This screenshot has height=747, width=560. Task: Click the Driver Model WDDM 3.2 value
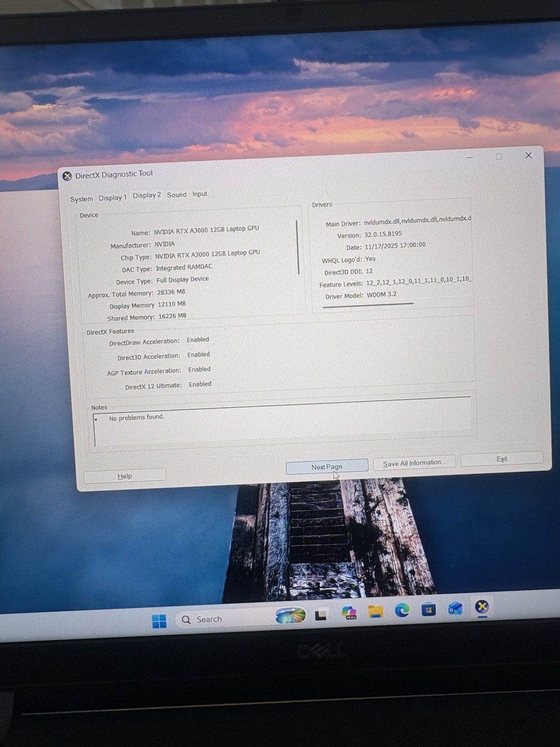[x=381, y=294]
